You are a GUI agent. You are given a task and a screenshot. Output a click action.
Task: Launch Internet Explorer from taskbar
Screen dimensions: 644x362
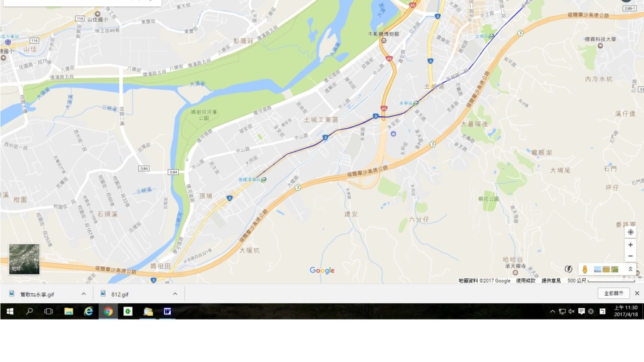point(88,311)
